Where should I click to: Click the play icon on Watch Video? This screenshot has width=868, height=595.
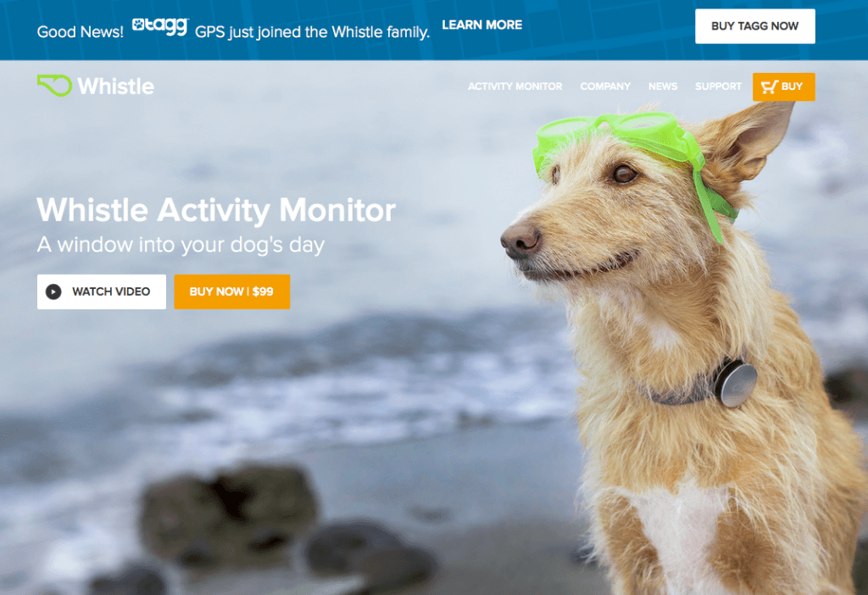click(x=53, y=292)
